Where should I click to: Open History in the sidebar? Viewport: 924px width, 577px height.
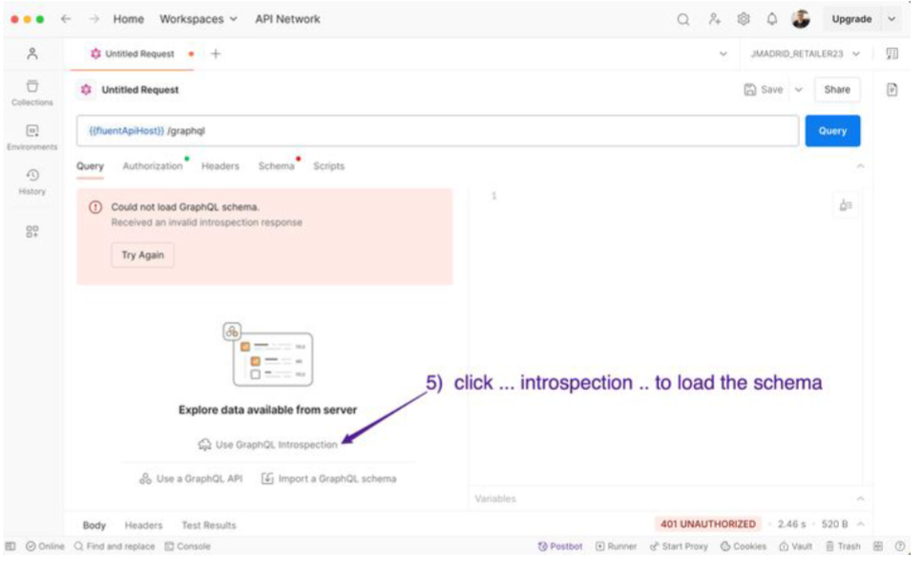tap(32, 181)
